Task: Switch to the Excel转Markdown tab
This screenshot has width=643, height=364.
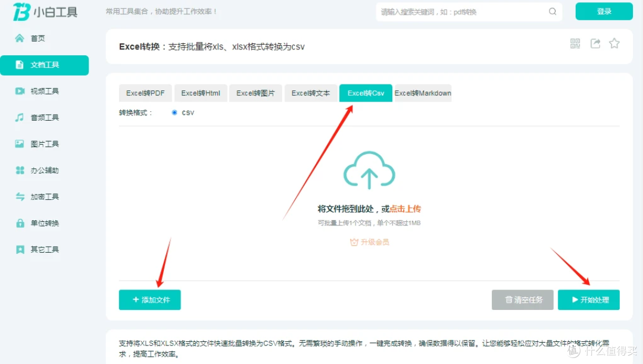Action: coord(423,93)
